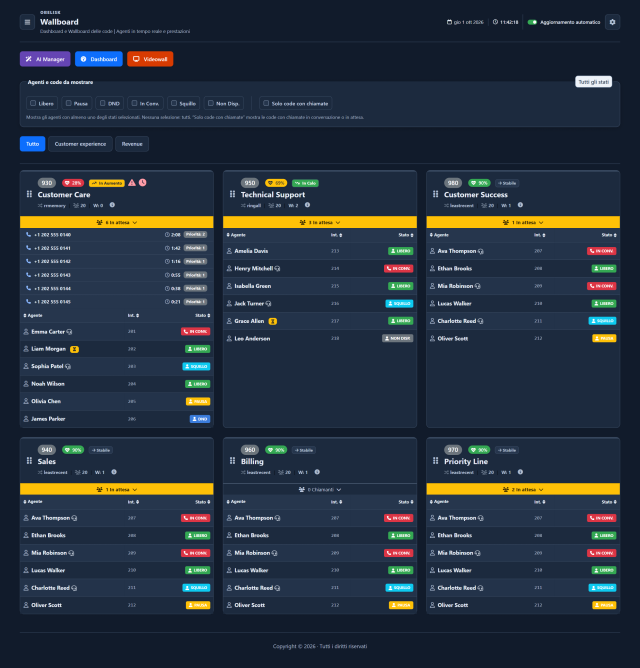Image resolution: width=640 pixels, height=668 pixels.
Task: Click the hourglass badge beside Liam Morgan
Action: click(x=74, y=349)
